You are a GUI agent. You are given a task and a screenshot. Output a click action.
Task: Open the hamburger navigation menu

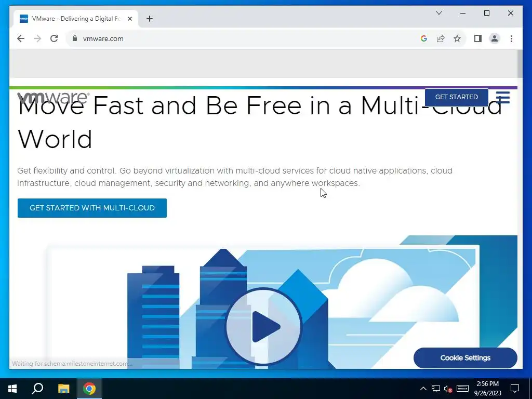[x=502, y=97]
